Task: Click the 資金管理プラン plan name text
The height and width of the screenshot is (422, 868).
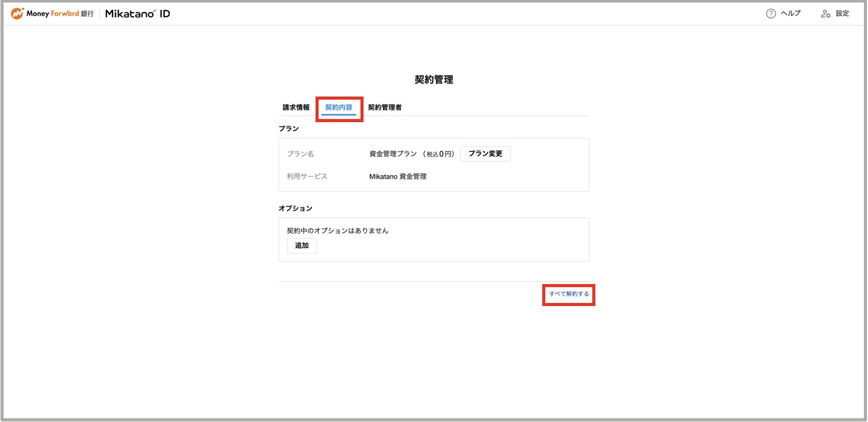Action: click(x=393, y=154)
